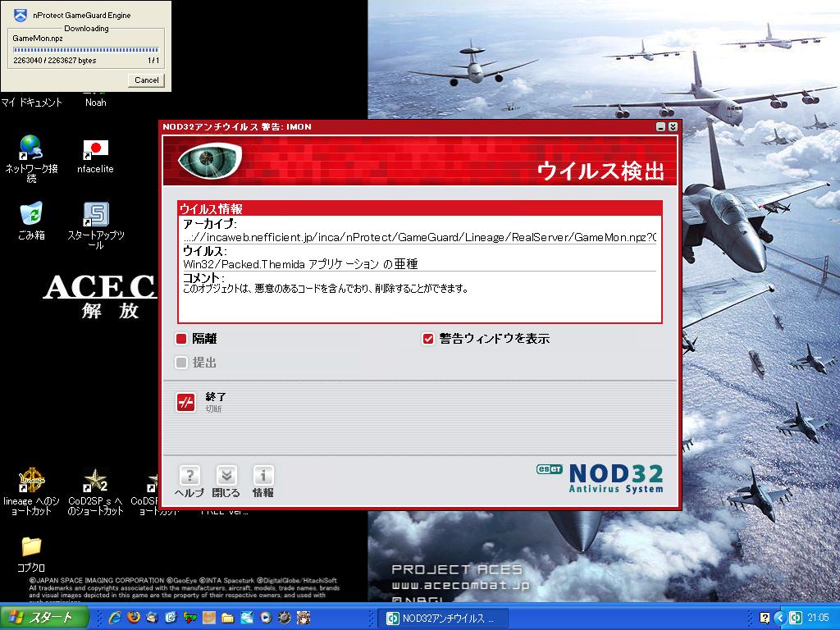This screenshot has height=630, width=840.
Task: Open the CoD2SP_s shortcut on the desktop
Action: point(95,491)
